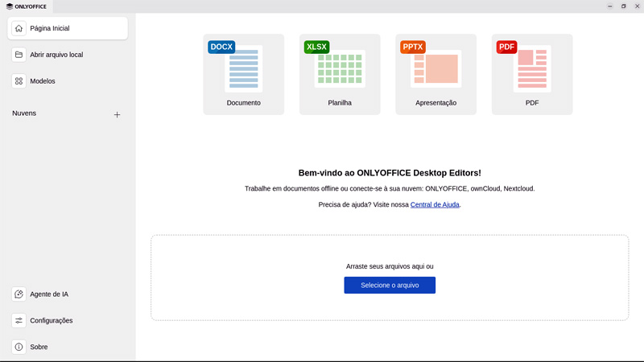Open Configurações via the sliders icon
Image resolution: width=644 pixels, height=362 pixels.
(19, 320)
